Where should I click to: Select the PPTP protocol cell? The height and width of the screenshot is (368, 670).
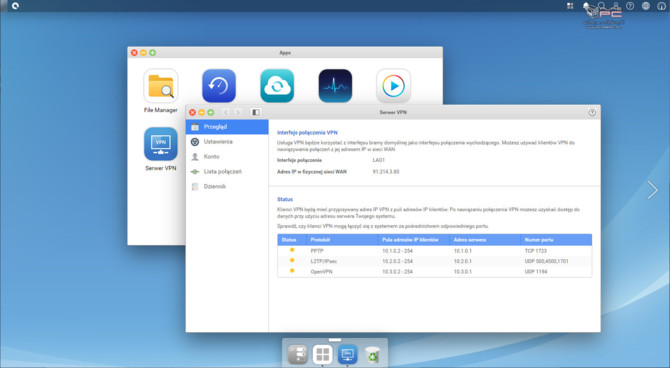(x=317, y=251)
